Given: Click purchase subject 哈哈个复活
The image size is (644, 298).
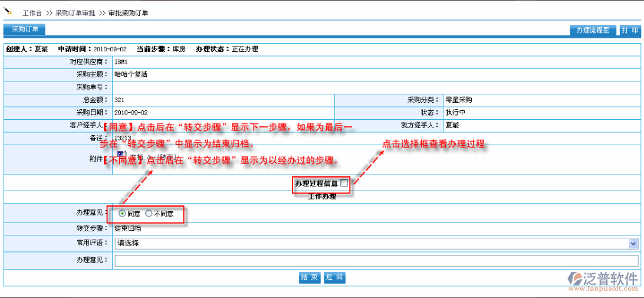Looking at the screenshot, I should [131, 75].
